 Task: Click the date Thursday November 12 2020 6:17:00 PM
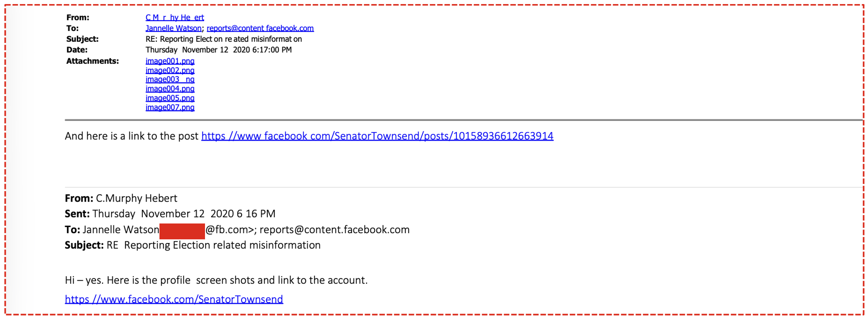click(x=218, y=50)
